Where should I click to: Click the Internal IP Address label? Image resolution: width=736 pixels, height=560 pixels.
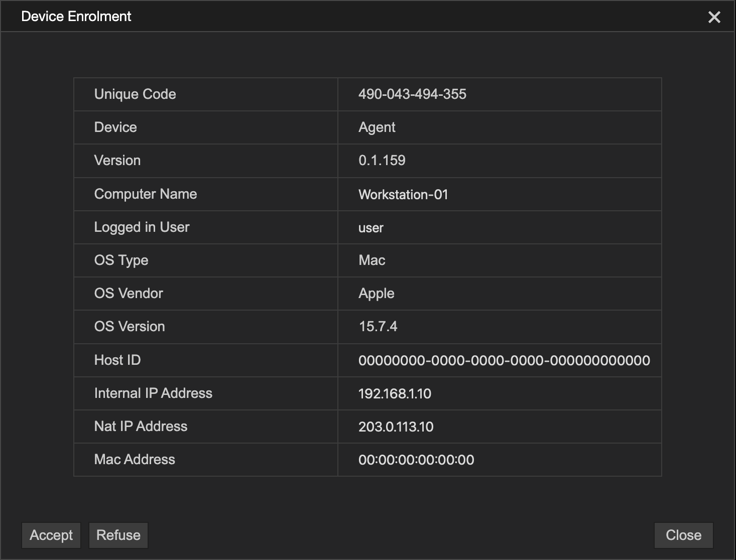[x=153, y=393]
